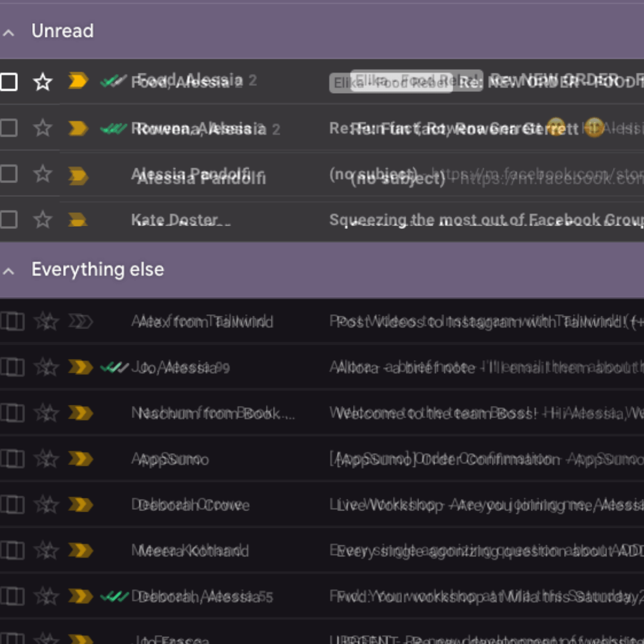Click the green double-check icon on Jo, Alessia email
Image resolution: width=644 pixels, height=644 pixels.
click(113, 367)
